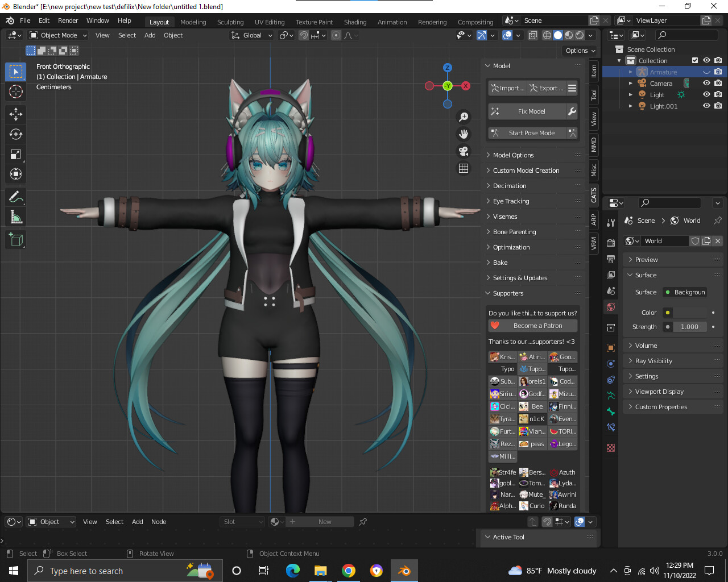Toggle camera view icon in viewport
The width and height of the screenshot is (728, 582).
pyautogui.click(x=464, y=151)
